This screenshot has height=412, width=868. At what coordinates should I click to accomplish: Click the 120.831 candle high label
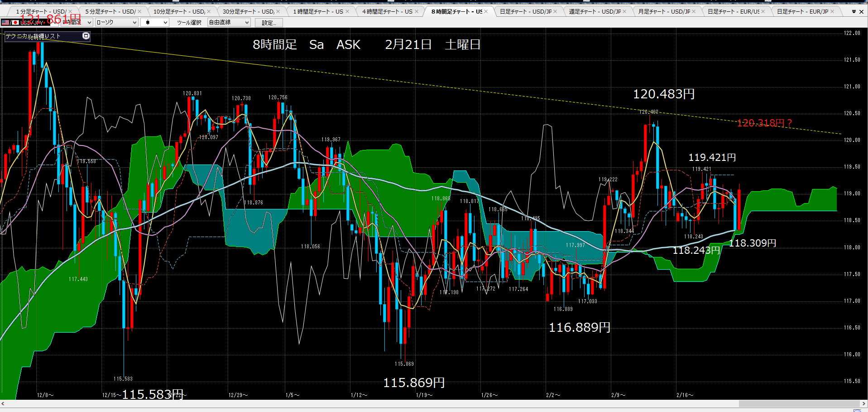192,93
